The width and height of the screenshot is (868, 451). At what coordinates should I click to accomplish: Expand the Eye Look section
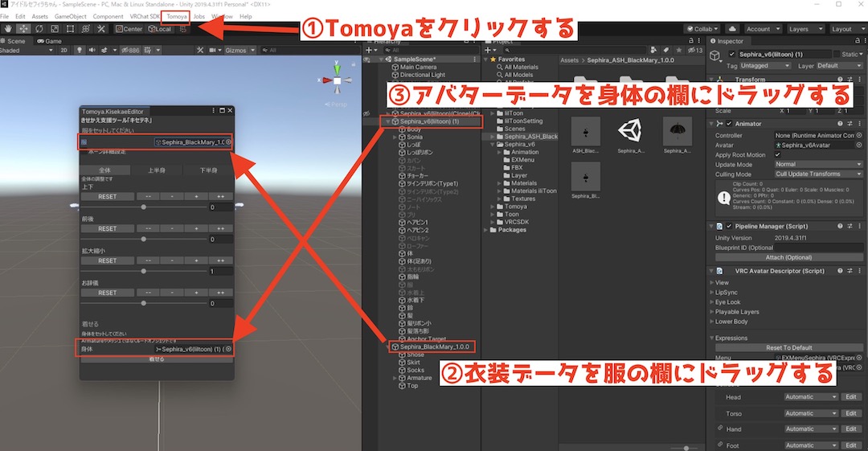coord(727,302)
